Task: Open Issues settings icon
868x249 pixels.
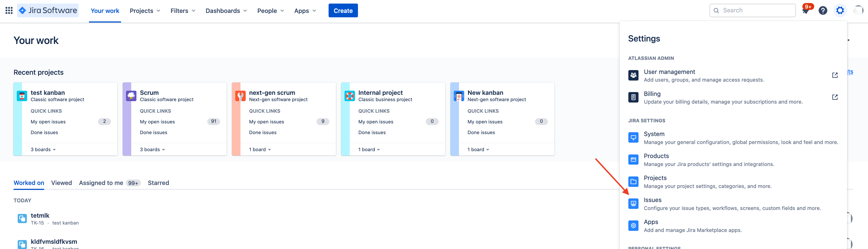Action: (x=634, y=203)
